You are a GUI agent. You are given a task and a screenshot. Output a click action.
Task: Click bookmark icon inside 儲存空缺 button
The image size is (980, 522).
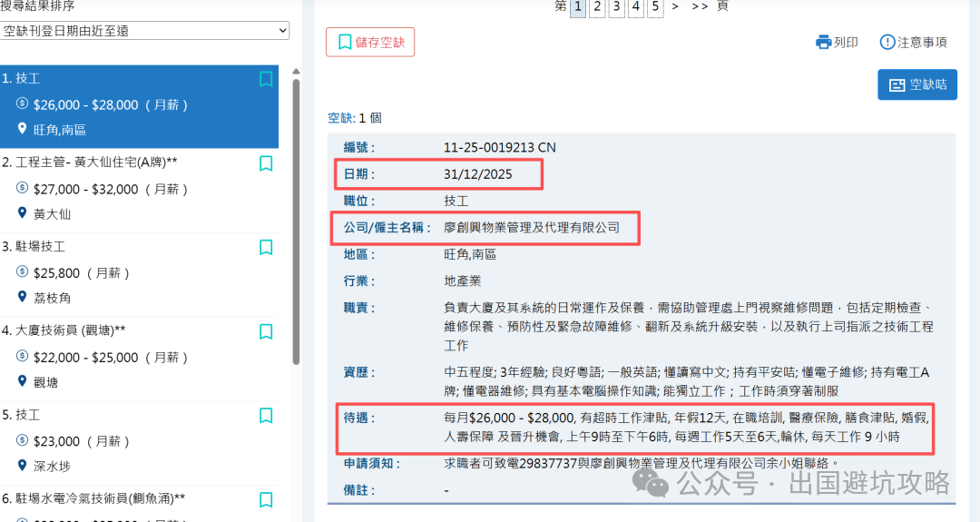(x=345, y=42)
